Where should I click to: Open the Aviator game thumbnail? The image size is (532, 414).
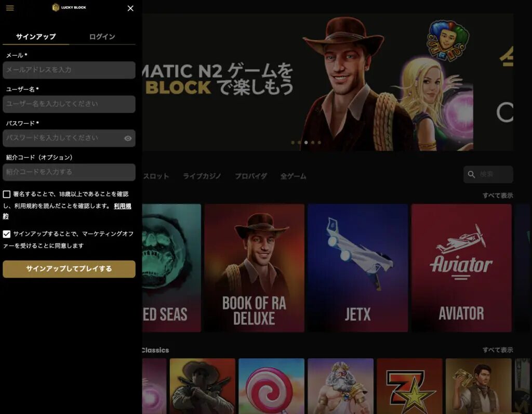[461, 268]
